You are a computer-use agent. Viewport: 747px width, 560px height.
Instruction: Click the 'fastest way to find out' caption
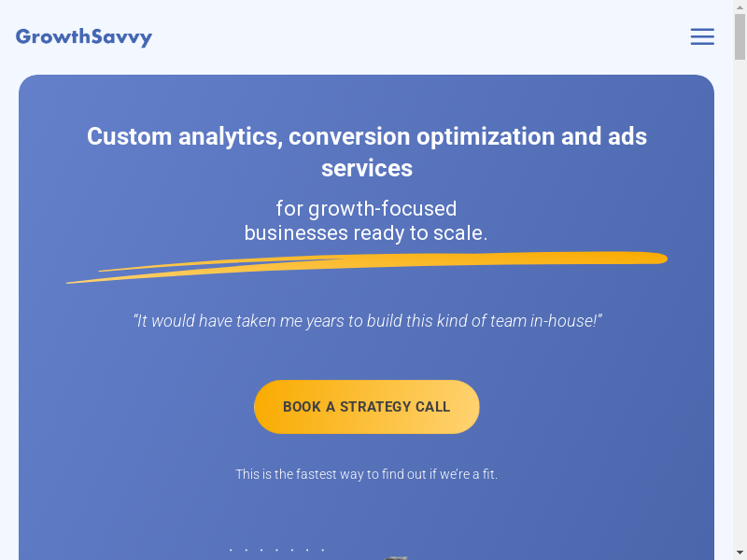pyautogui.click(x=366, y=474)
